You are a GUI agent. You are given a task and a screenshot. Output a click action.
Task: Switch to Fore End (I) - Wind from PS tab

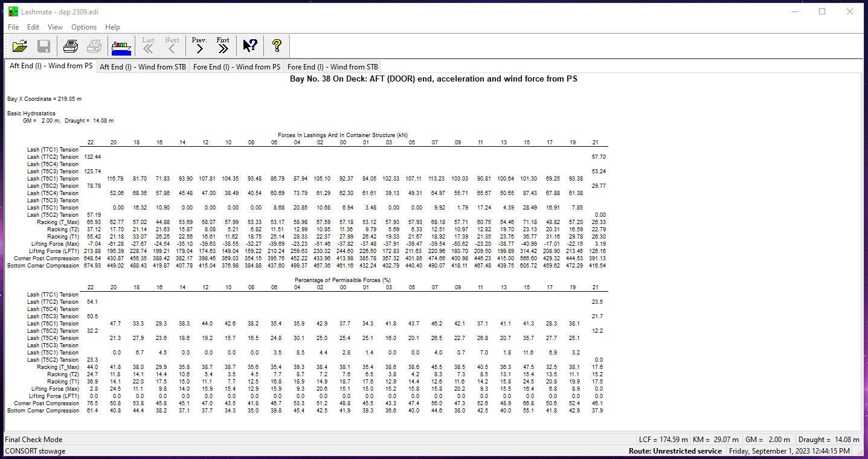click(x=237, y=67)
